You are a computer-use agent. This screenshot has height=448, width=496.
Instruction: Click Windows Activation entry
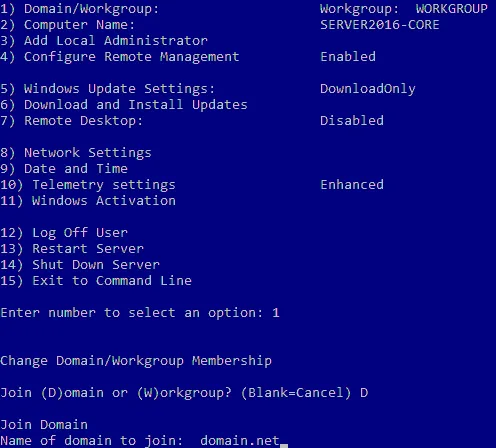coord(88,201)
